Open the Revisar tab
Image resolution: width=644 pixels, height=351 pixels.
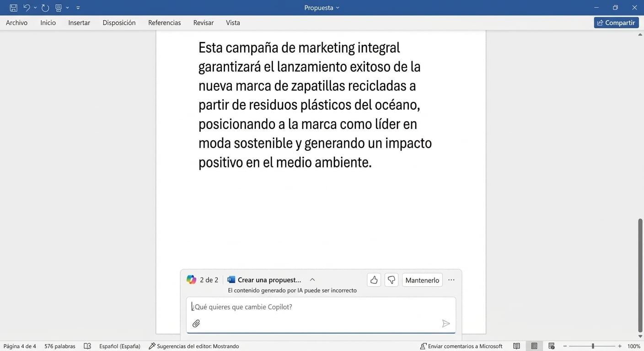click(204, 23)
